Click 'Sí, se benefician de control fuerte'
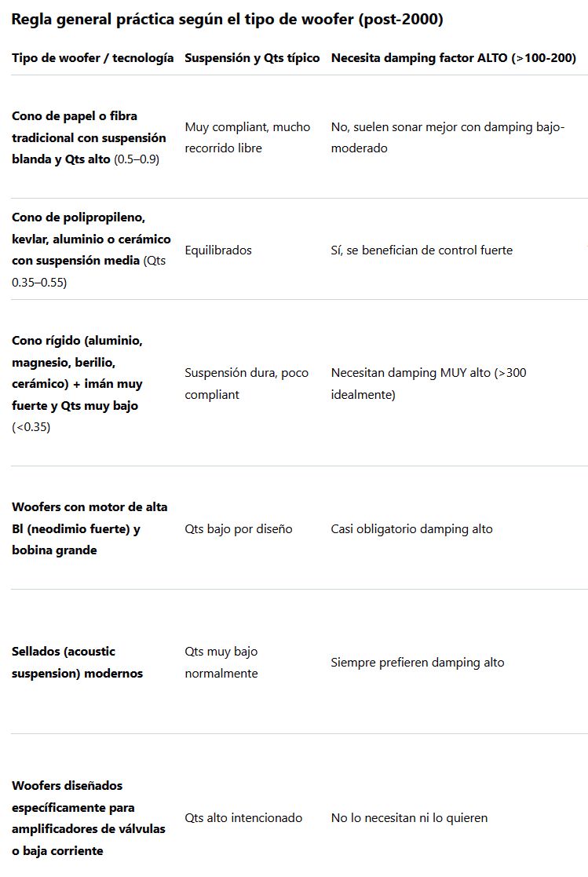Viewport: 588px width, 877px height. pos(422,250)
